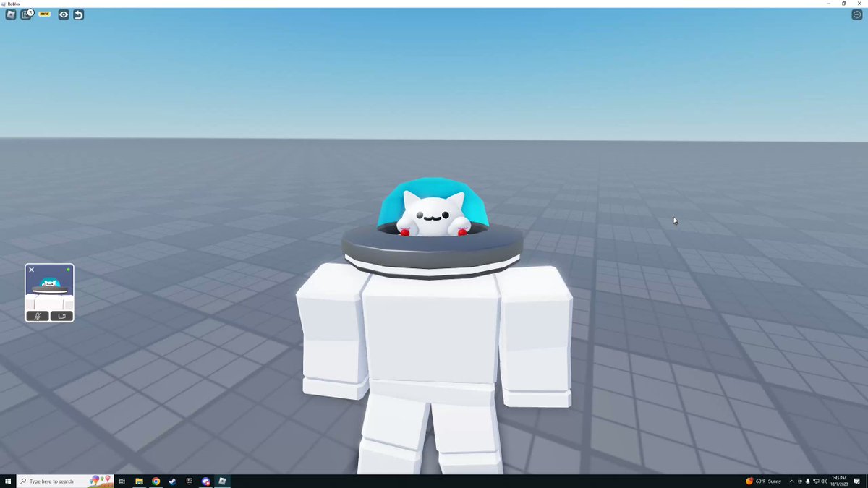This screenshot has width=868, height=488.
Task: Open the chat icon with badge 3
Action: coord(27,14)
